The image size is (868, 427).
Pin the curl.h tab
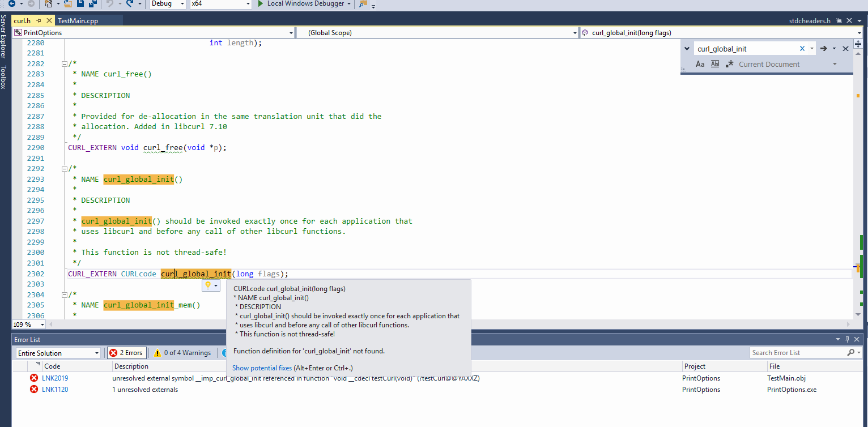(x=39, y=20)
